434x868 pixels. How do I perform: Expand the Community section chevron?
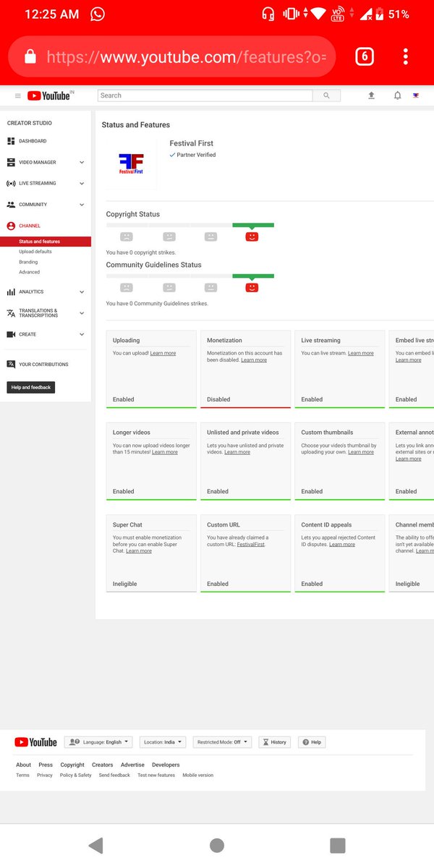[82, 205]
